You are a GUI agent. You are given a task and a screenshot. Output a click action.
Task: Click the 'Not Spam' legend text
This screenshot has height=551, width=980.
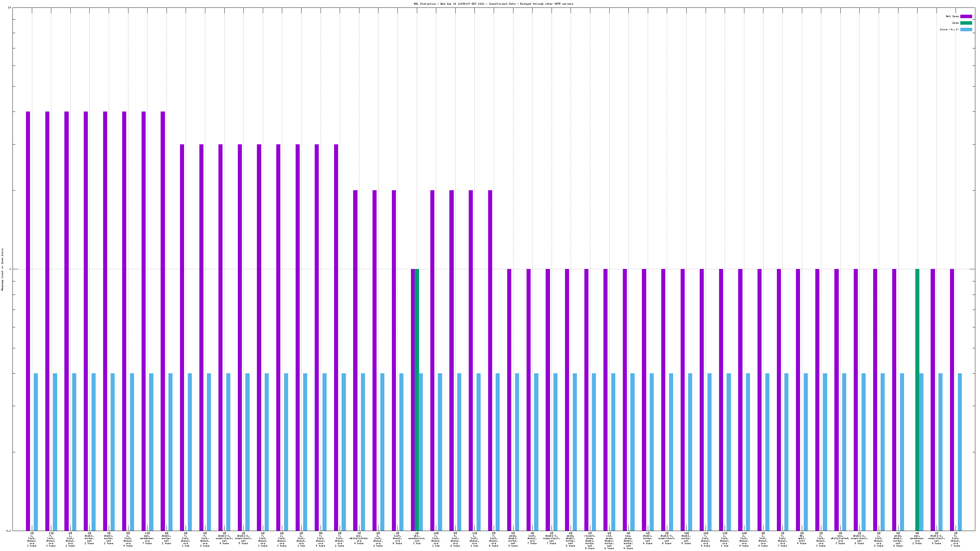952,16
